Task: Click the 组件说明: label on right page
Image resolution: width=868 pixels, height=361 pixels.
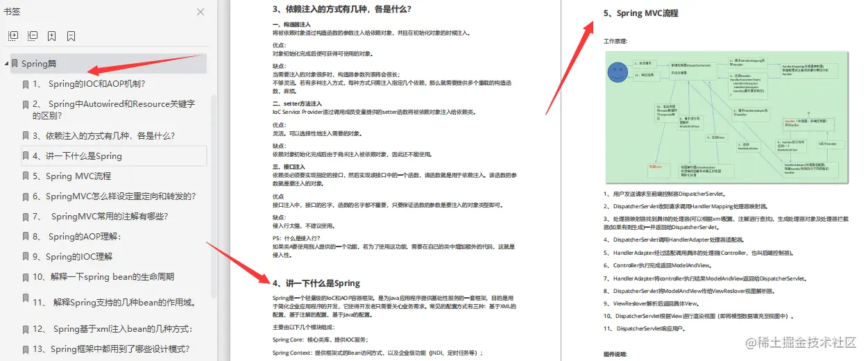Action: pos(615,354)
